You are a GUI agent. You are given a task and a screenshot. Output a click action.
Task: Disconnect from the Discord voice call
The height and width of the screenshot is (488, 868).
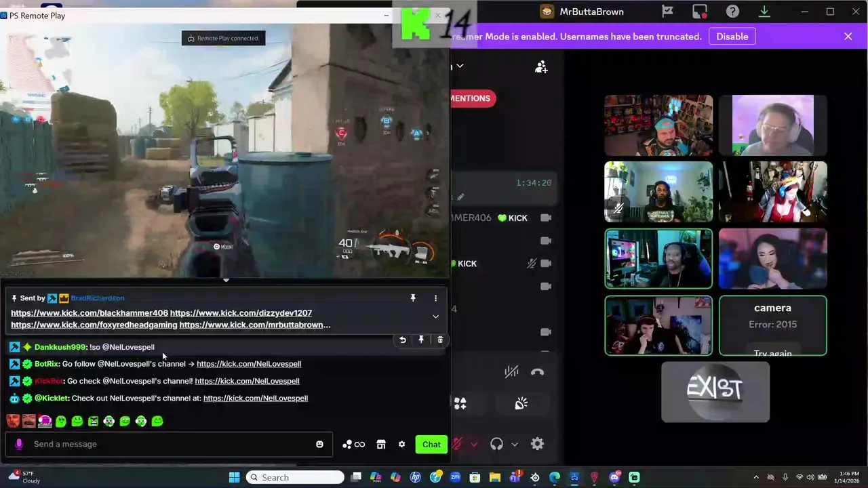[x=537, y=371]
